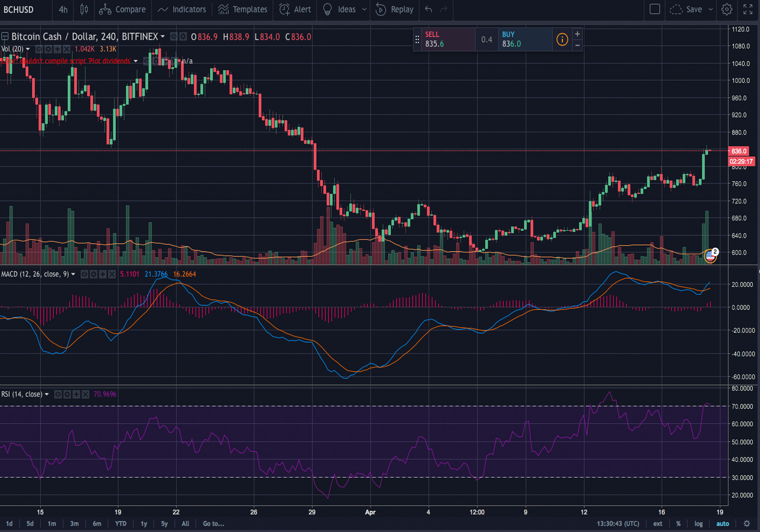Expand the MACD (12, 26, close, 9) dropdown
Screen dimensions: 760x532
pyautogui.click(x=73, y=274)
